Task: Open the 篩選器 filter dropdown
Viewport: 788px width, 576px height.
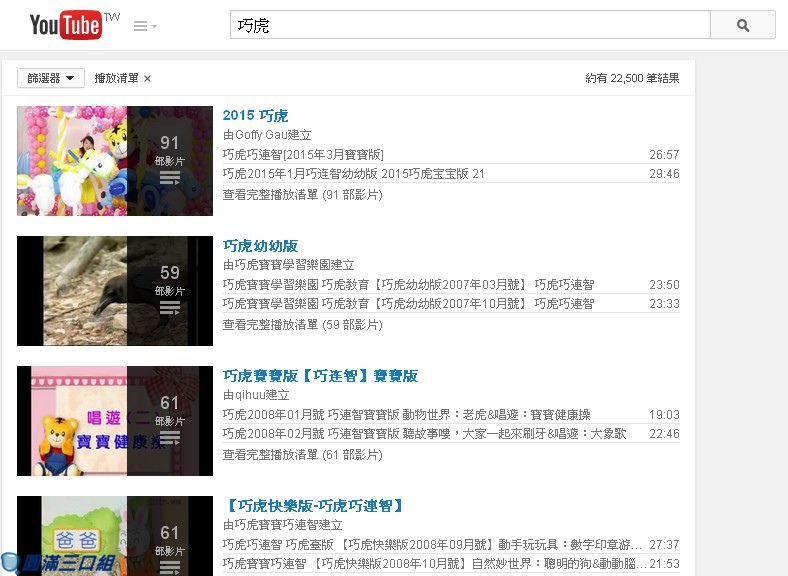Action: tap(51, 78)
